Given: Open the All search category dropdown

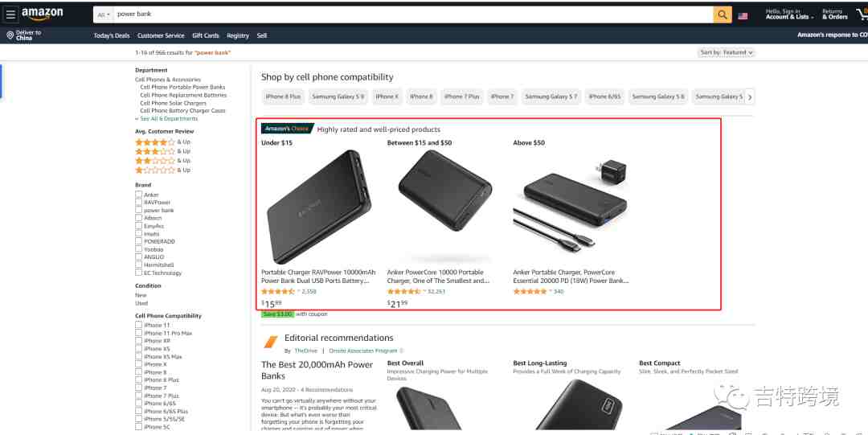Looking at the screenshot, I should tap(104, 15).
